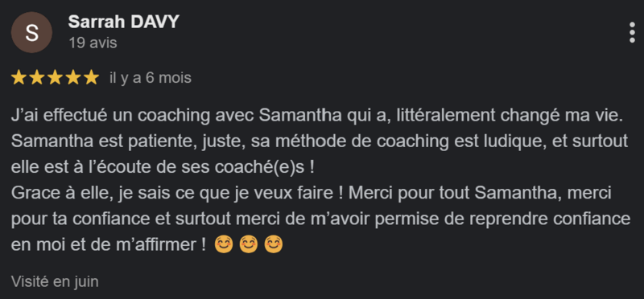Click the last smiling emoji
644x299 pixels.
point(274,245)
